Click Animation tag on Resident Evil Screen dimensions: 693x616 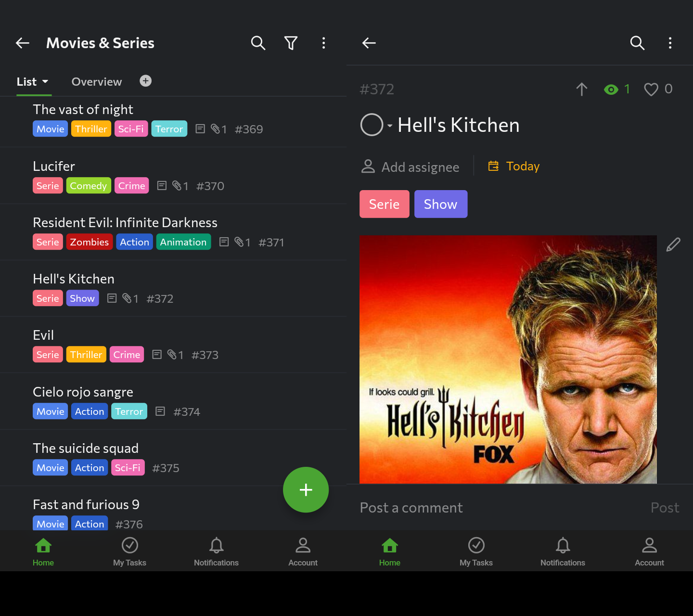(x=183, y=242)
